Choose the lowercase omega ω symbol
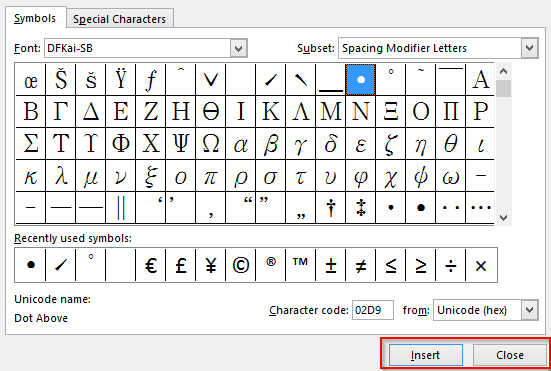The height and width of the screenshot is (371, 551). 450,175
